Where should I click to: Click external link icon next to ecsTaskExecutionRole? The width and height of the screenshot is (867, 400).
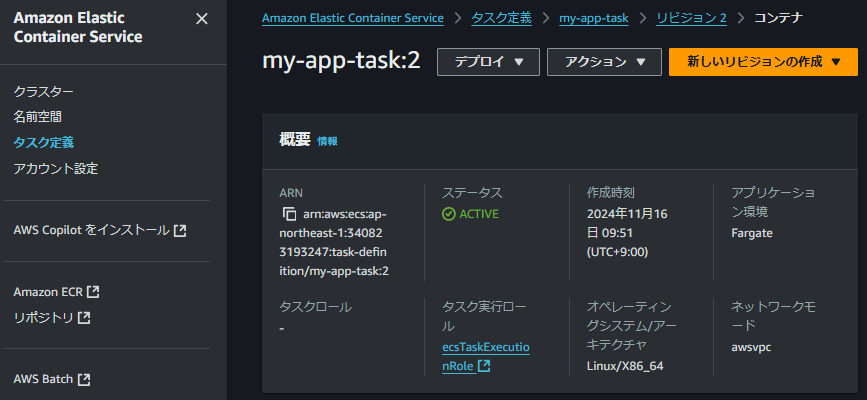(484, 366)
